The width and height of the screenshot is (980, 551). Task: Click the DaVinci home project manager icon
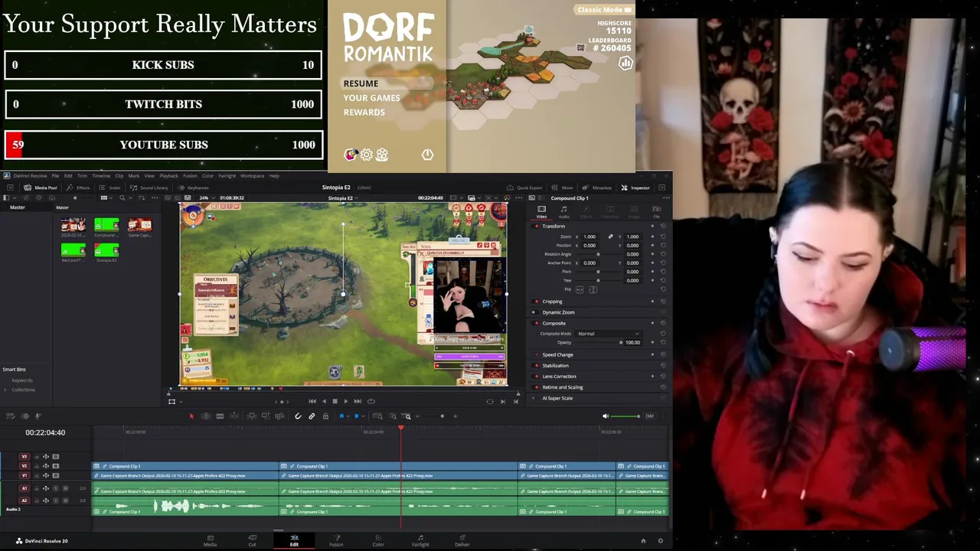(x=643, y=541)
